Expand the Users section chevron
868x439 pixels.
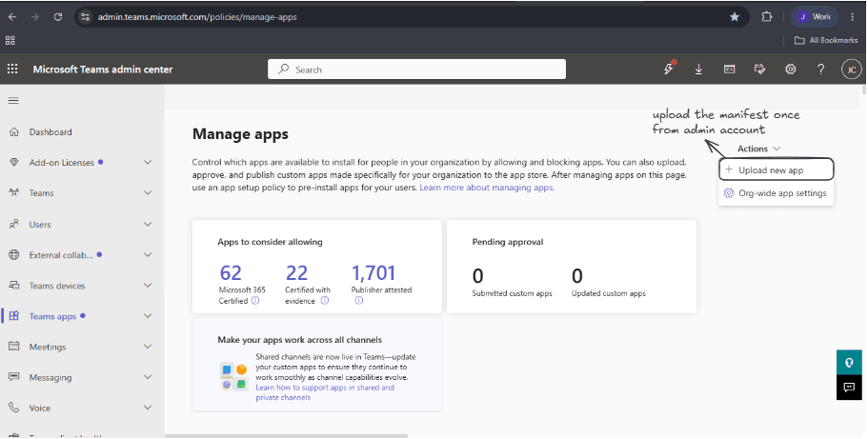click(x=148, y=224)
